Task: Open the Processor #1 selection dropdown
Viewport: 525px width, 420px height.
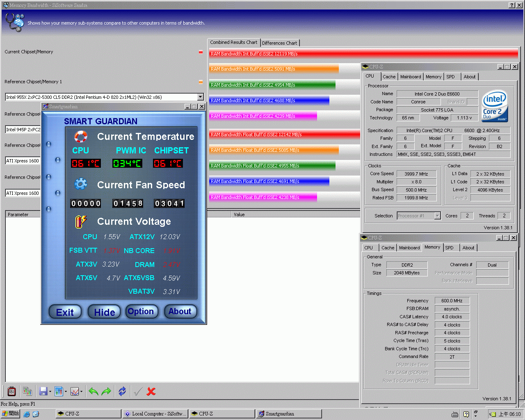Action: click(437, 216)
